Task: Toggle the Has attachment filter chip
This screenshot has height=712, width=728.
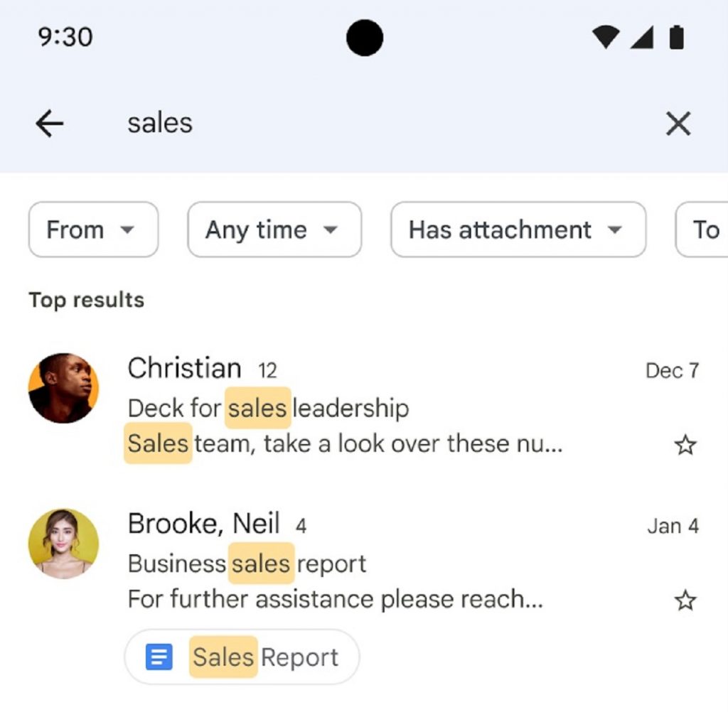Action: pyautogui.click(x=518, y=230)
